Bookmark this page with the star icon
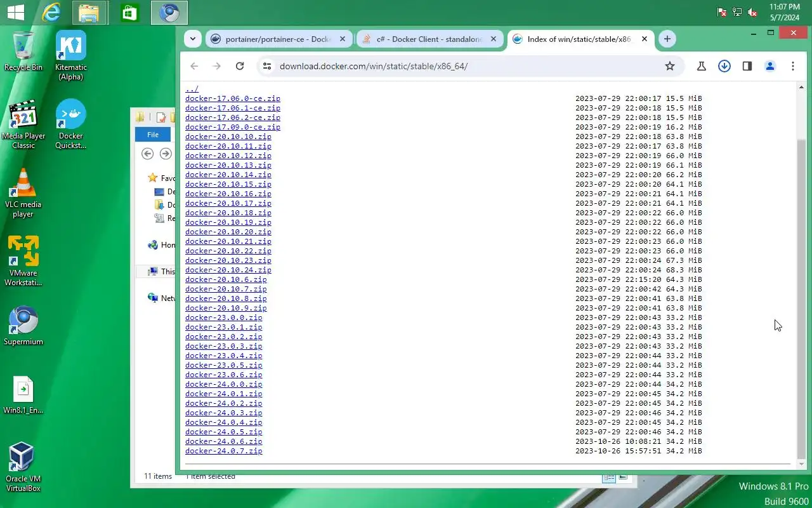Image resolution: width=812 pixels, height=508 pixels. 670,66
